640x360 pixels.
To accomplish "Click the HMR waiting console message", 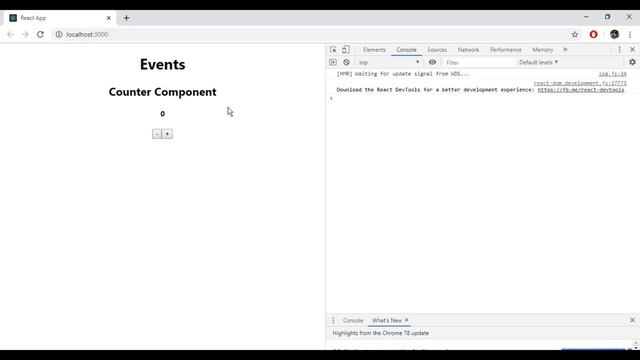I will pyautogui.click(x=403, y=74).
